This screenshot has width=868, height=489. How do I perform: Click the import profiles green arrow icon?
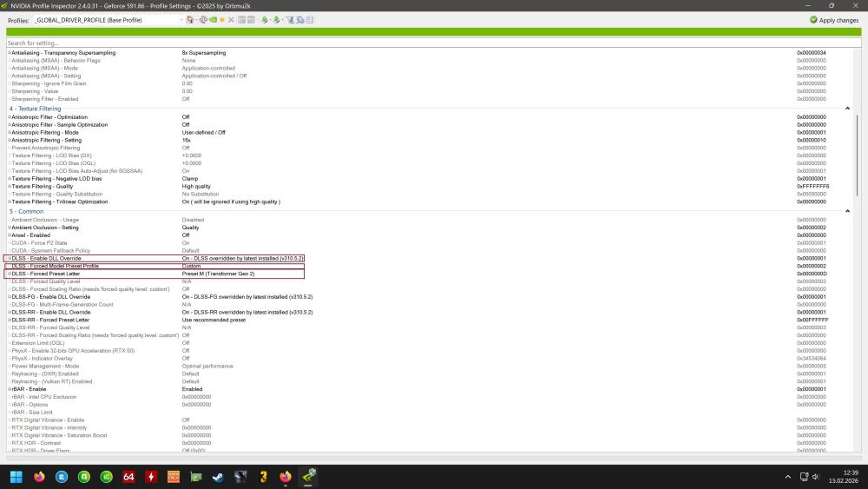point(277,19)
